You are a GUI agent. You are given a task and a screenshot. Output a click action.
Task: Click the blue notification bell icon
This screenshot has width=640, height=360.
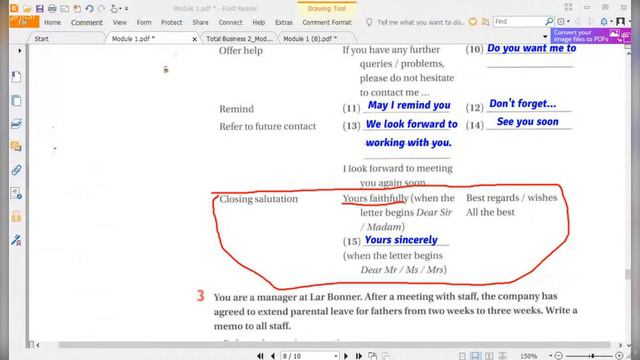pyautogui.click(x=604, y=21)
